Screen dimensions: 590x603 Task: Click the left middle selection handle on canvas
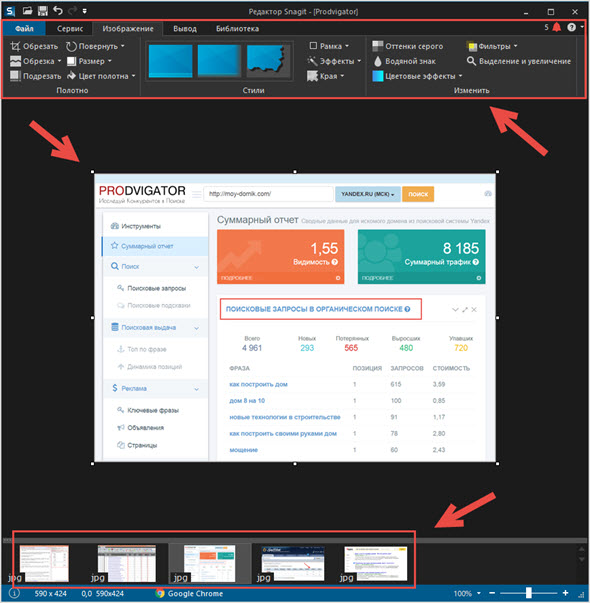pos(92,318)
